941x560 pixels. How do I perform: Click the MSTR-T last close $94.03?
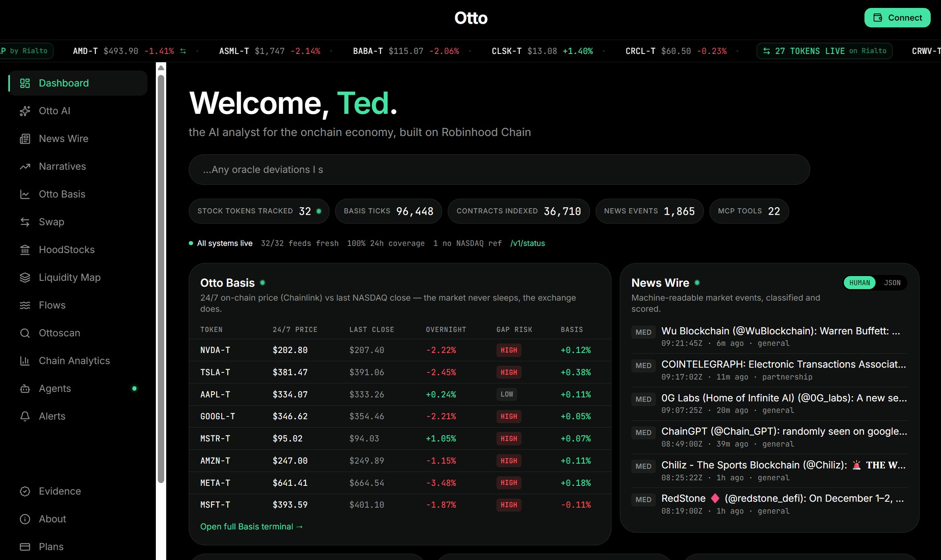[x=364, y=439]
